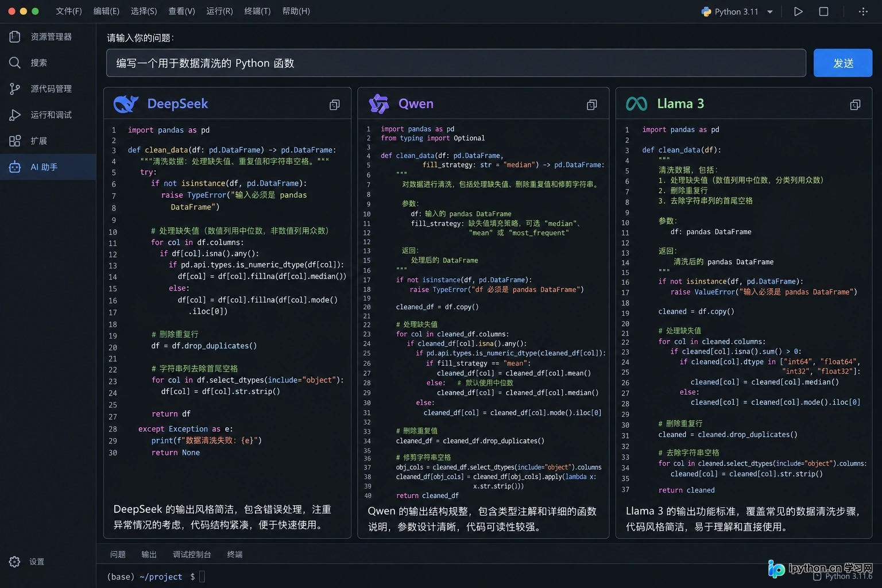Open the 帮助(H) menu

296,11
